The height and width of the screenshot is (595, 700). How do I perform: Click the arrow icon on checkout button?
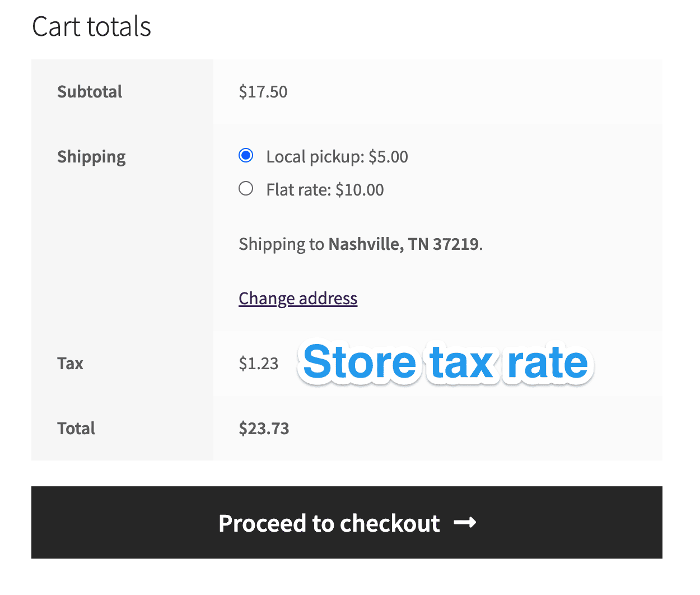coord(465,523)
